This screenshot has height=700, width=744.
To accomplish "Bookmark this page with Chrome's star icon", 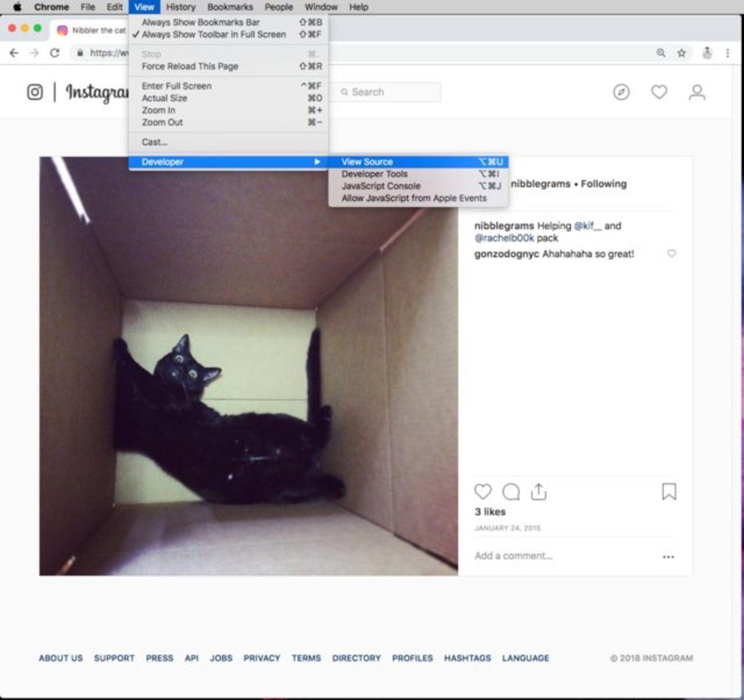I will tap(681, 53).
